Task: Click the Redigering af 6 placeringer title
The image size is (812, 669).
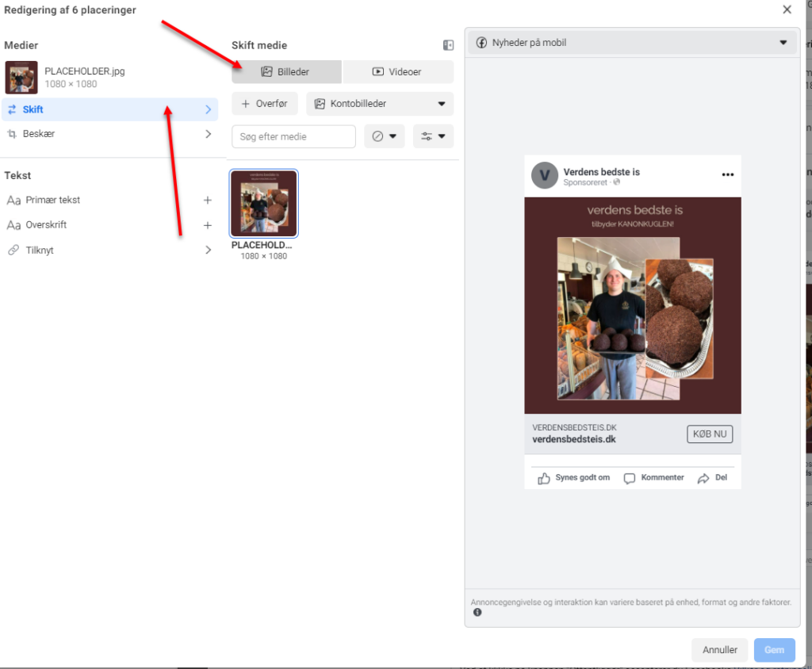Action: pyautogui.click(x=70, y=10)
